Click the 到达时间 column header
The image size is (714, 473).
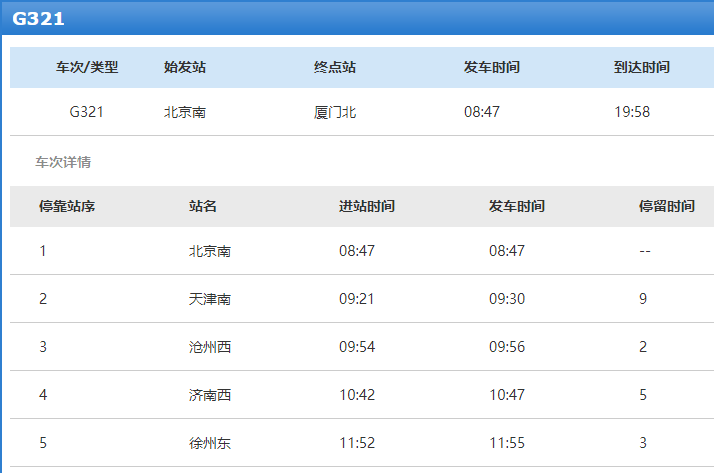[x=641, y=67]
